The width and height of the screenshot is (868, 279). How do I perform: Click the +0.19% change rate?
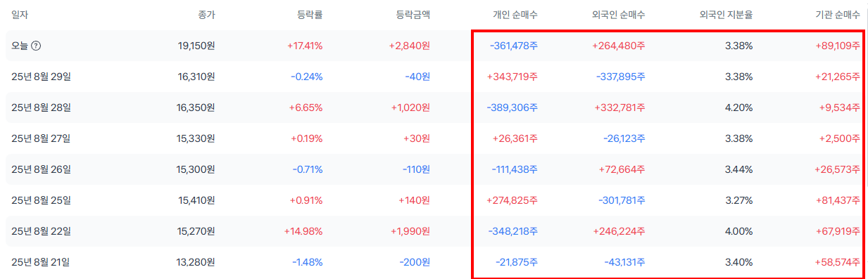pos(307,138)
